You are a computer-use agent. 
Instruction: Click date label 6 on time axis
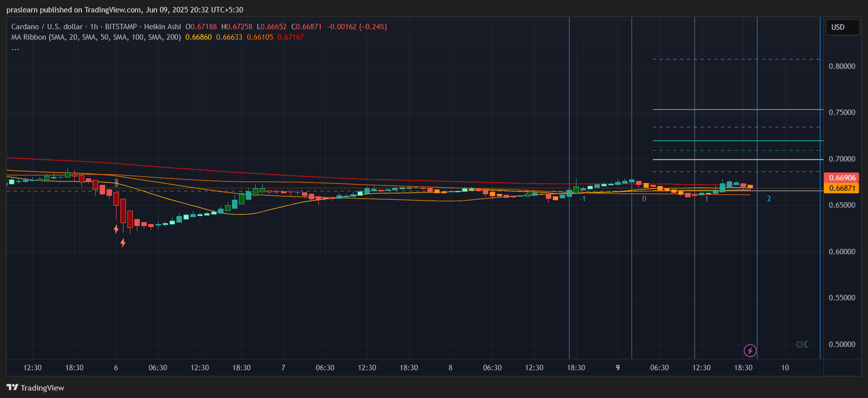pos(116,368)
